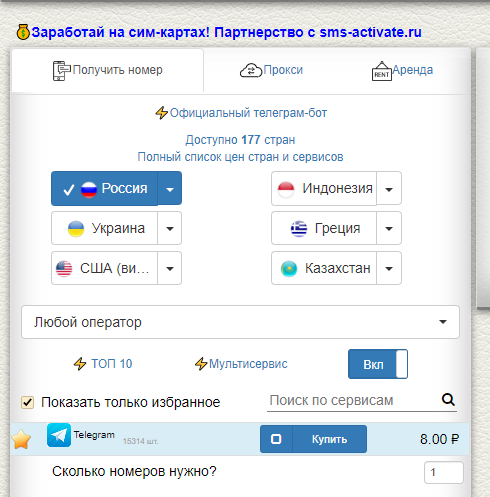Click the money bag icon in the banner
Screen dimensions: 490x497
(x=23, y=32)
